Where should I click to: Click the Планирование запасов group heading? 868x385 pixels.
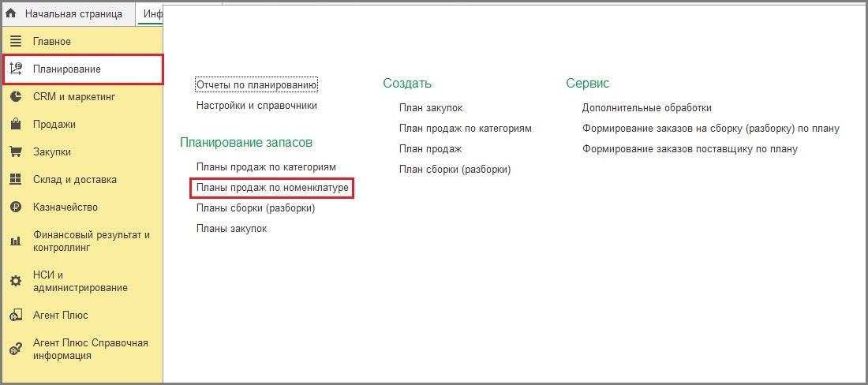(246, 142)
